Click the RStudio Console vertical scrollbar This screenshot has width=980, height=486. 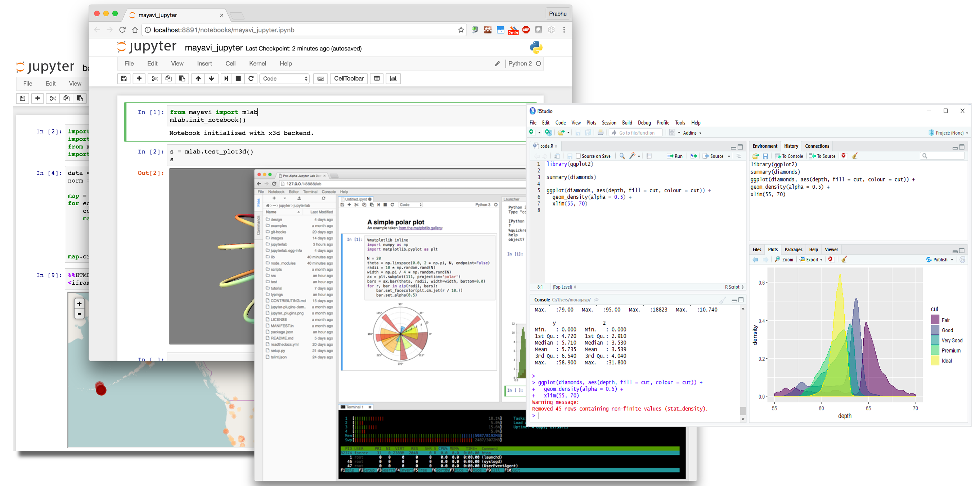(743, 364)
